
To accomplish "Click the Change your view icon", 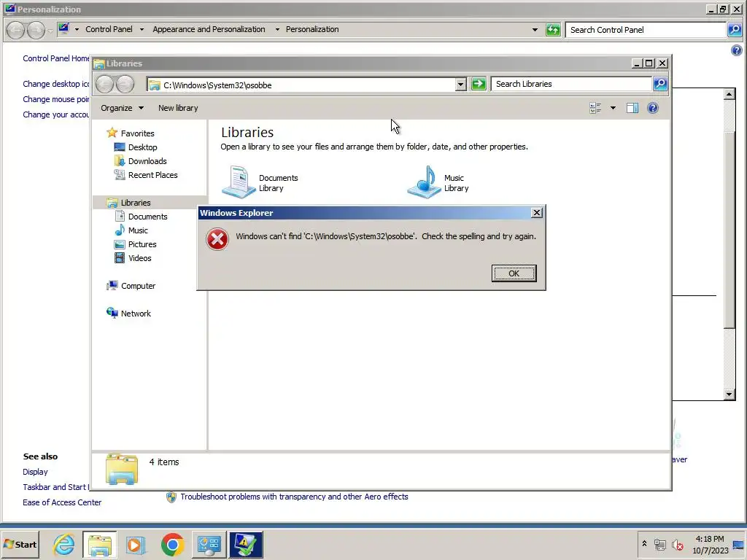I will tap(595, 108).
